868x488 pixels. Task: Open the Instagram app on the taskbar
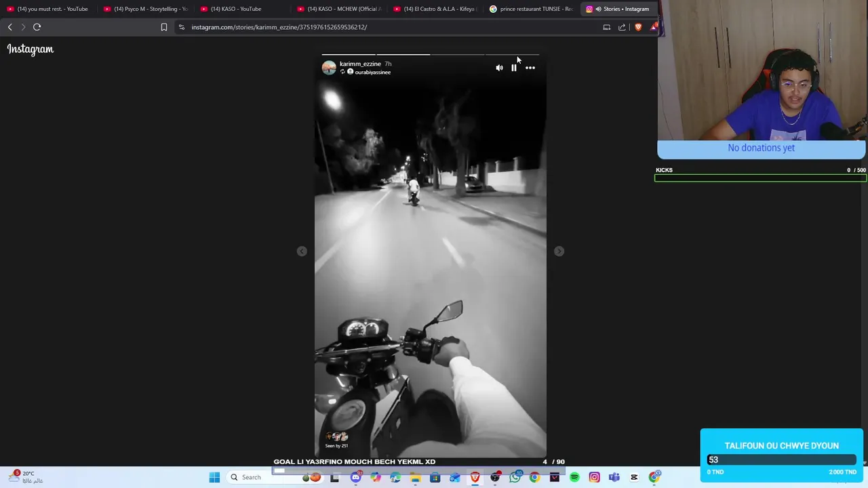(x=594, y=477)
